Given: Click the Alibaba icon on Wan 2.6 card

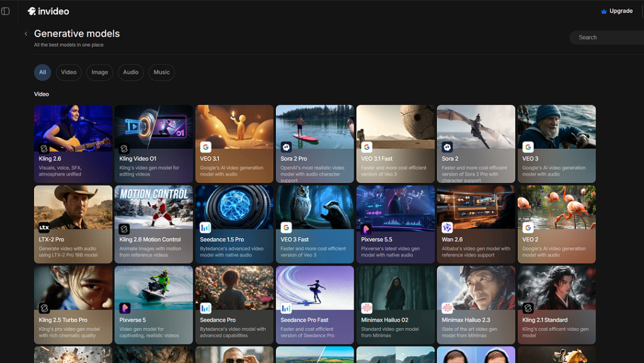Looking at the screenshot, I should coord(447,227).
